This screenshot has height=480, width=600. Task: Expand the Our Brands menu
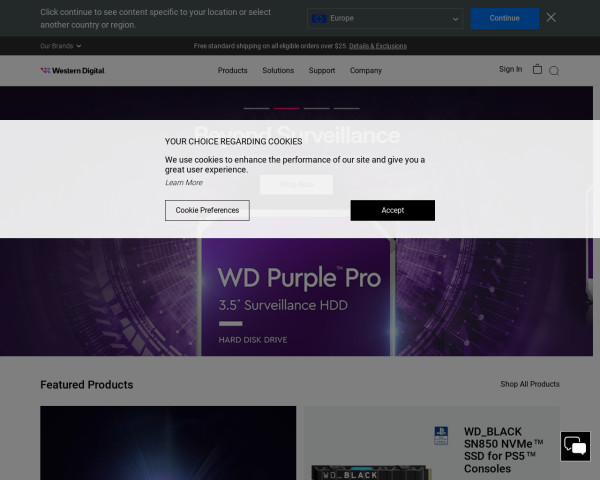click(60, 46)
